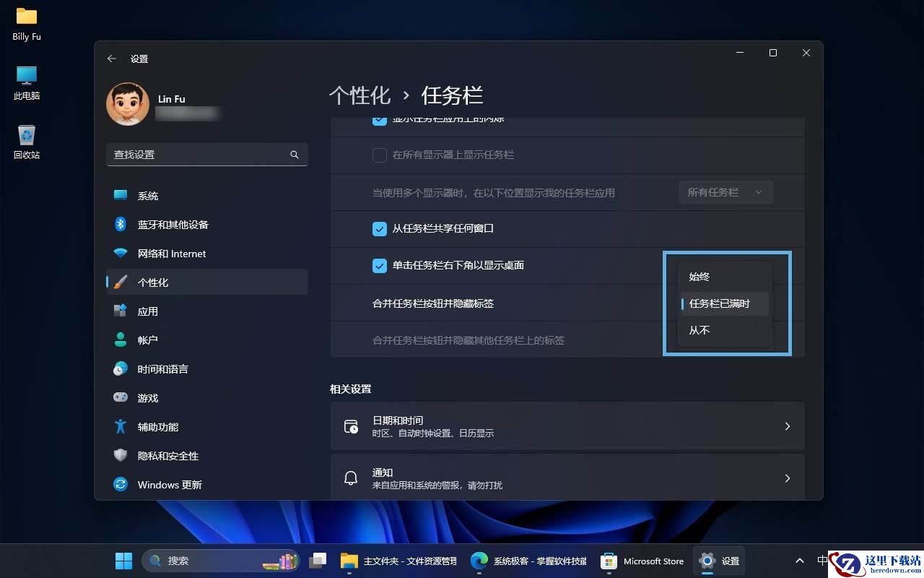Minimize the Settings window
The height and width of the screenshot is (578, 924).
point(740,53)
